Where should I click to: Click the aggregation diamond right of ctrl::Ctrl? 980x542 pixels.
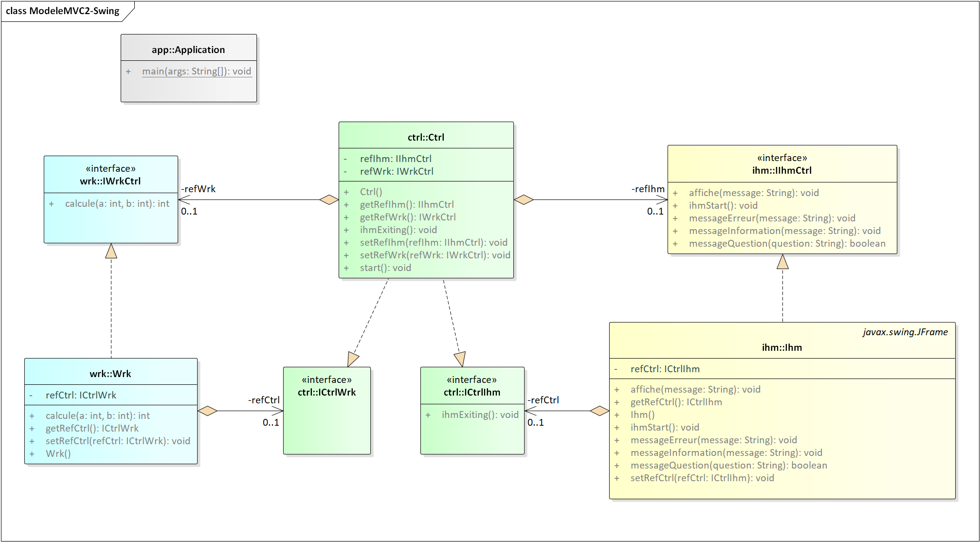[x=524, y=199]
